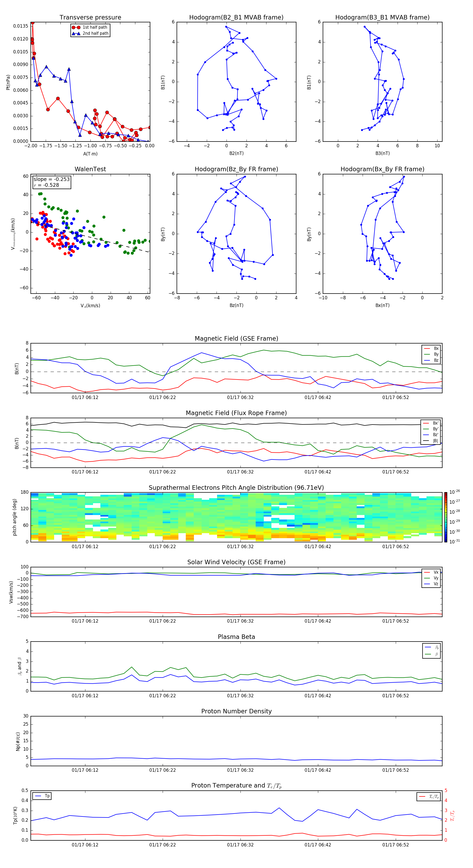This screenshot has height=868, width=473.
Task: Click the 'Proton Temperature and Te/Tp' title
Action: [x=236, y=786]
